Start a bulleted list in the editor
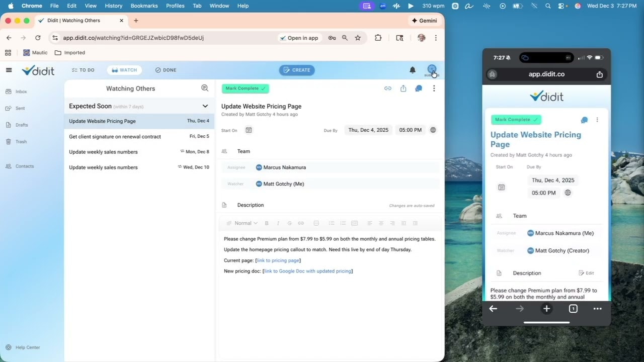Screen dimensions: 644x362 [x=332, y=223]
